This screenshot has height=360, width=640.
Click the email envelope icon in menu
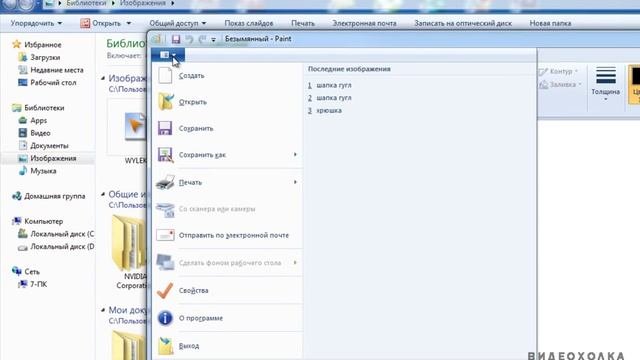(165, 235)
